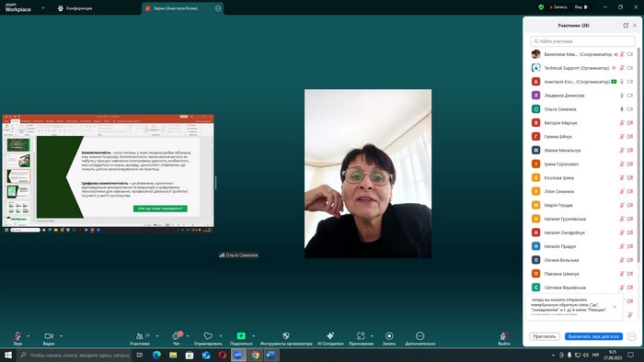This screenshot has width=644, height=362.
Task: Launch AI Companion sparkle icon
Action: (x=330, y=335)
